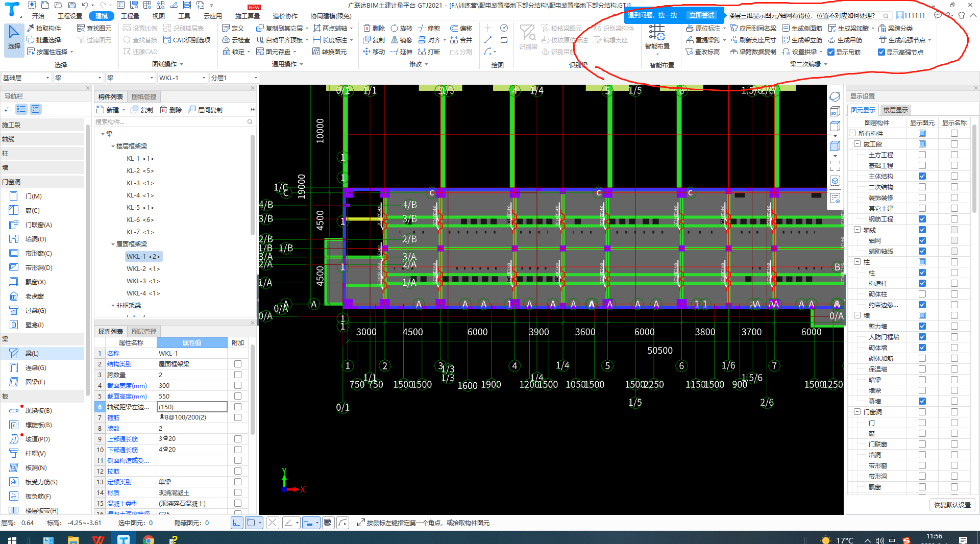Collapse 施工段 group in display settings
Viewport: 980px width, 544px height.
pos(857,144)
